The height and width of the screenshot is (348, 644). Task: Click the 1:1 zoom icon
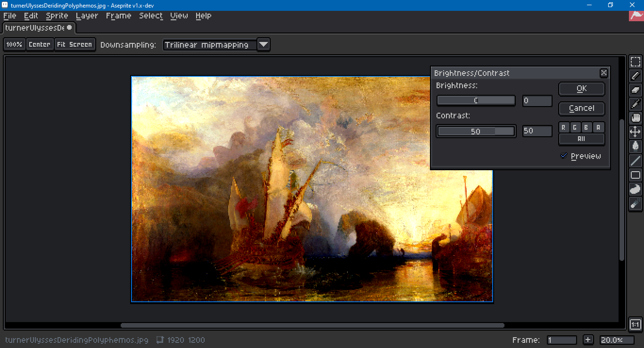click(x=636, y=324)
